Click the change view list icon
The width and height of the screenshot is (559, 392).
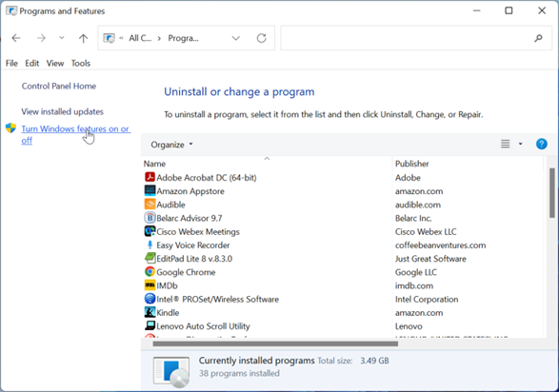(505, 144)
